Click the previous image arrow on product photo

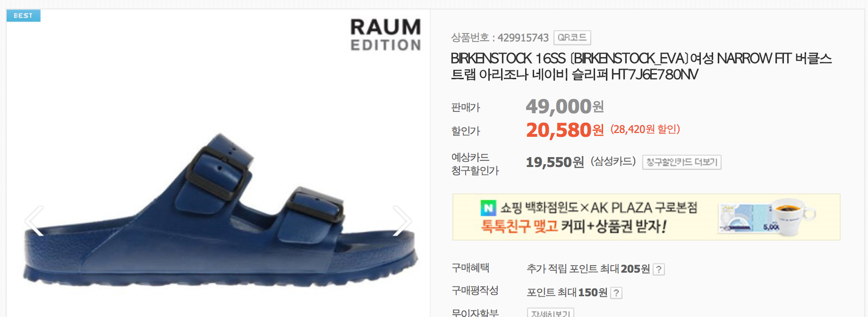pos(34,221)
